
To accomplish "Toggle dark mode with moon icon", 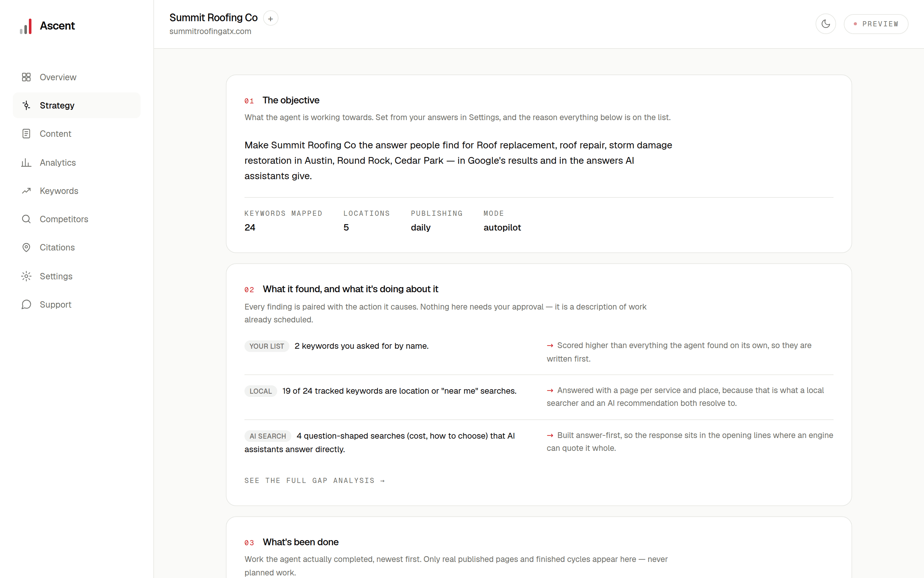I will click(826, 24).
